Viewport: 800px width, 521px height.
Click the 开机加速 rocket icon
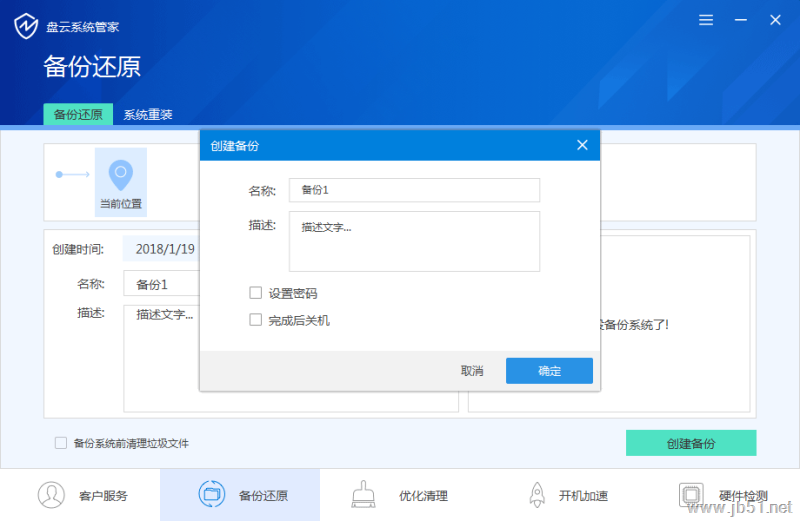point(537,494)
